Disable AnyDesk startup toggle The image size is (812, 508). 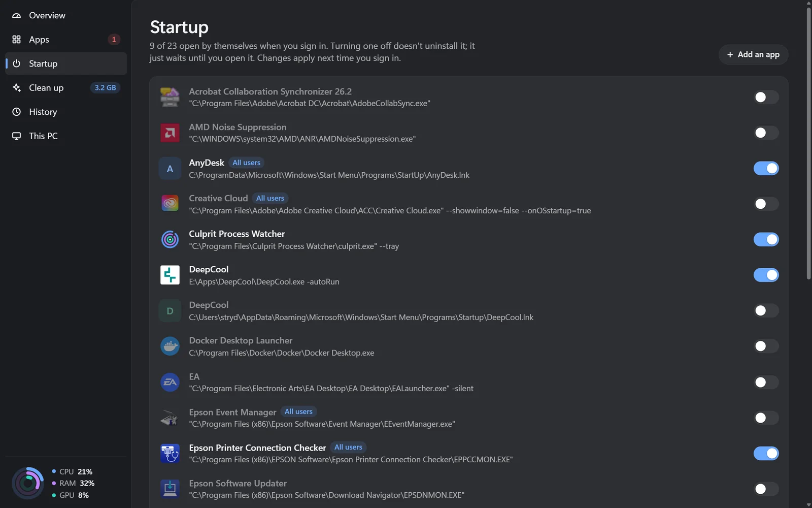[766, 168]
